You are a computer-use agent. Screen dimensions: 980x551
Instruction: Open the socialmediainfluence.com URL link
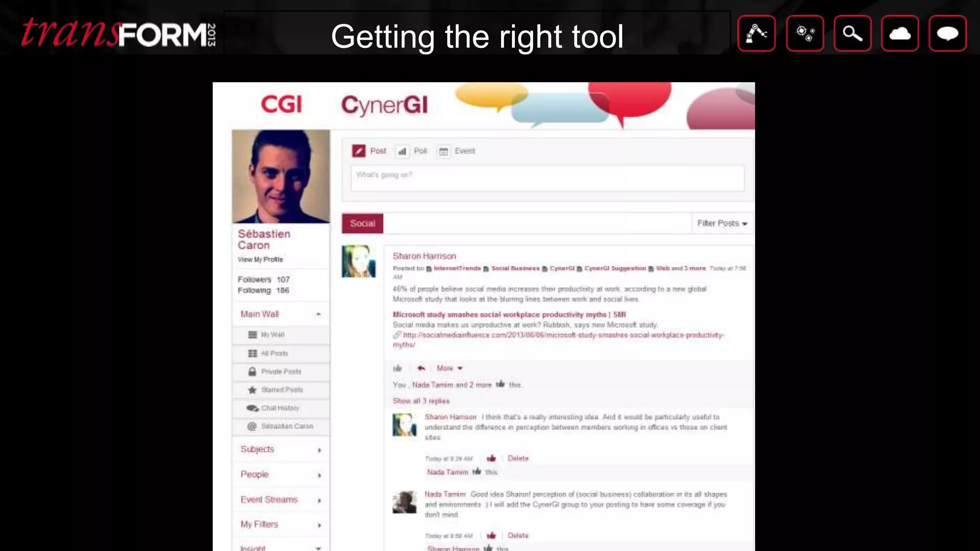(558, 340)
